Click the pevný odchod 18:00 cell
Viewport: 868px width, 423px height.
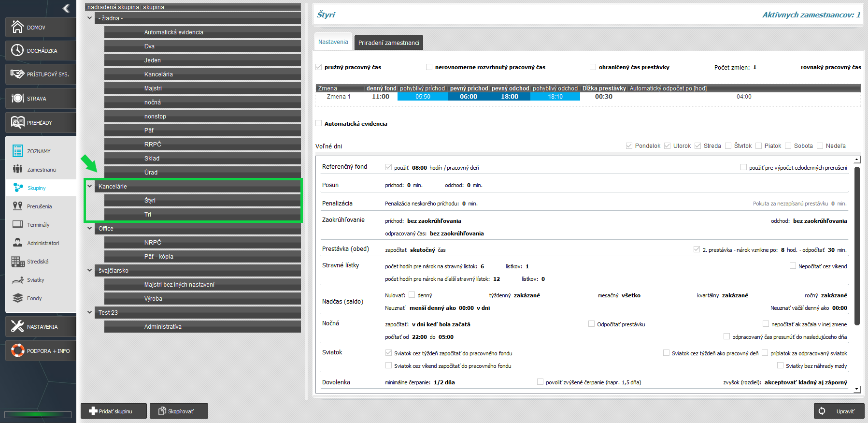[510, 97]
